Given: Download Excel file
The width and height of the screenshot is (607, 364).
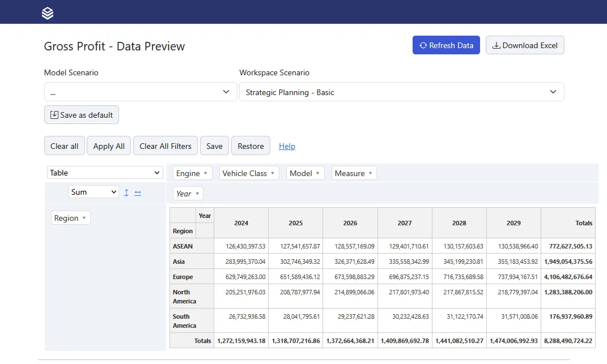Looking at the screenshot, I should [525, 45].
